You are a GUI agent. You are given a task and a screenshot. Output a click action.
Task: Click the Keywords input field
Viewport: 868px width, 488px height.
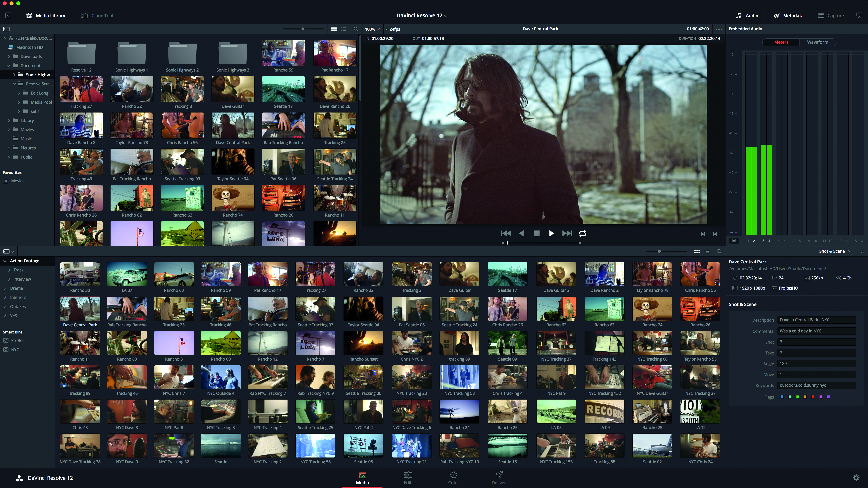(816, 385)
